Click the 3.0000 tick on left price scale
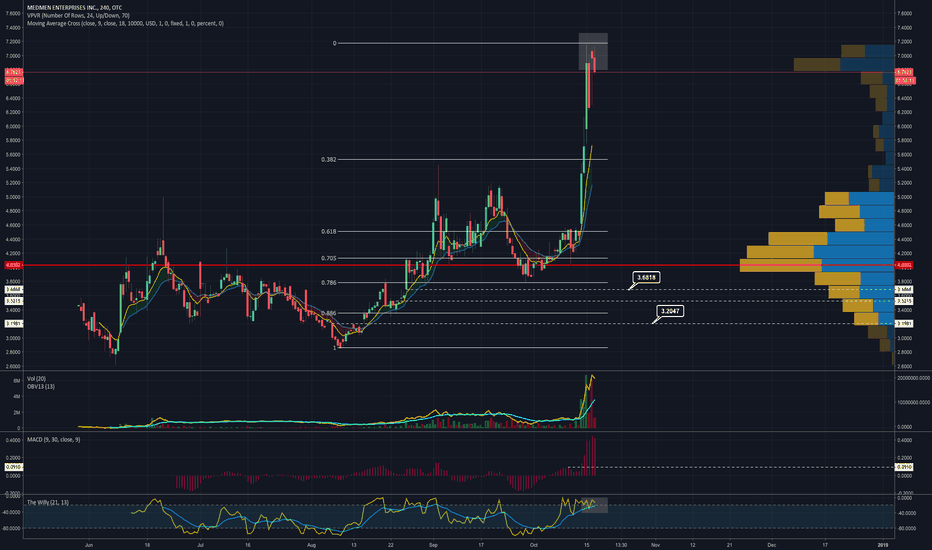932x550 pixels. pyautogui.click(x=14, y=338)
